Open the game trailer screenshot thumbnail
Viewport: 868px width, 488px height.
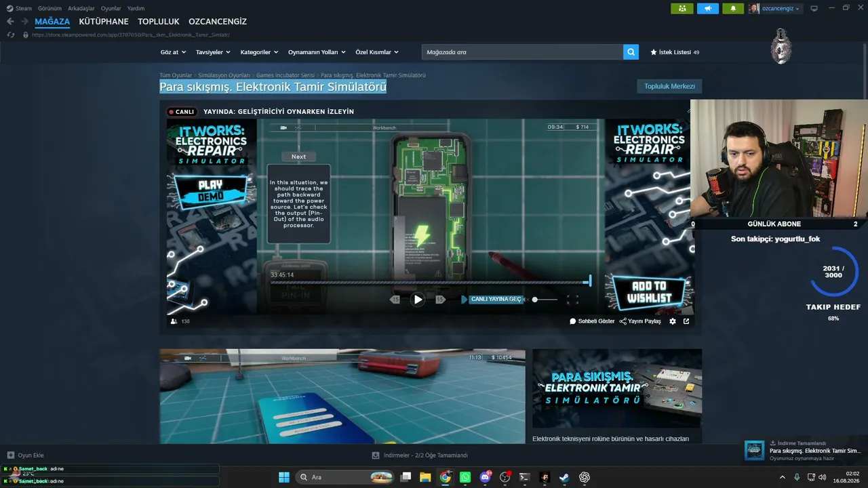[342, 396]
